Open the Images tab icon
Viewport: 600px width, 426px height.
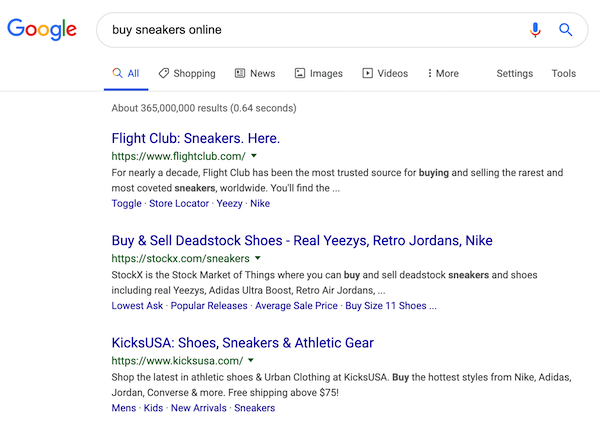(300, 73)
